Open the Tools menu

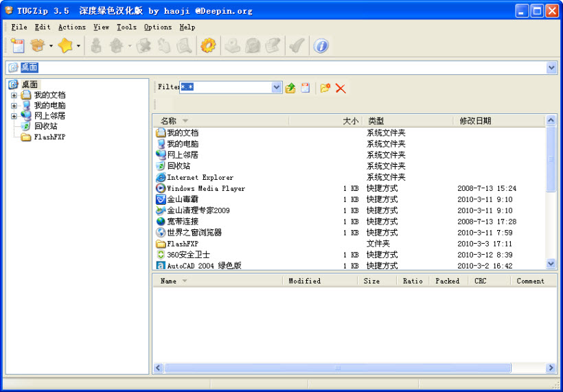[x=126, y=27]
